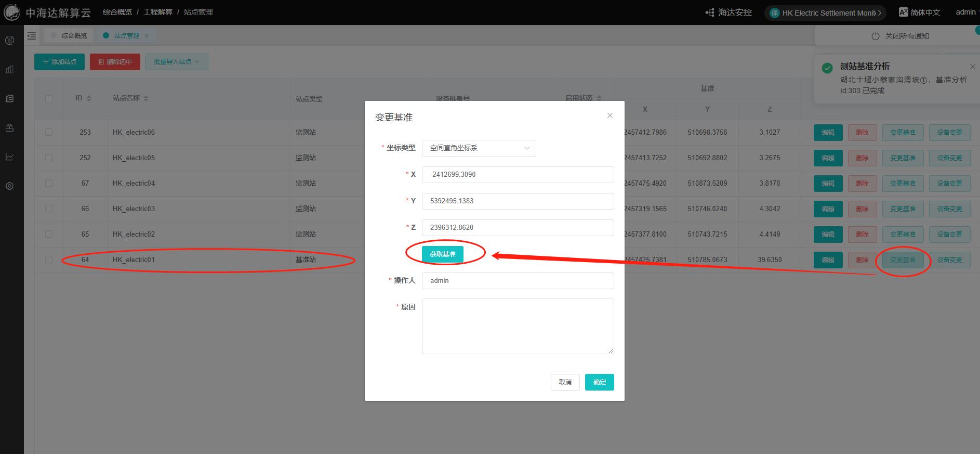
Task: Switch to the 综合概览 tab
Action: click(69, 36)
